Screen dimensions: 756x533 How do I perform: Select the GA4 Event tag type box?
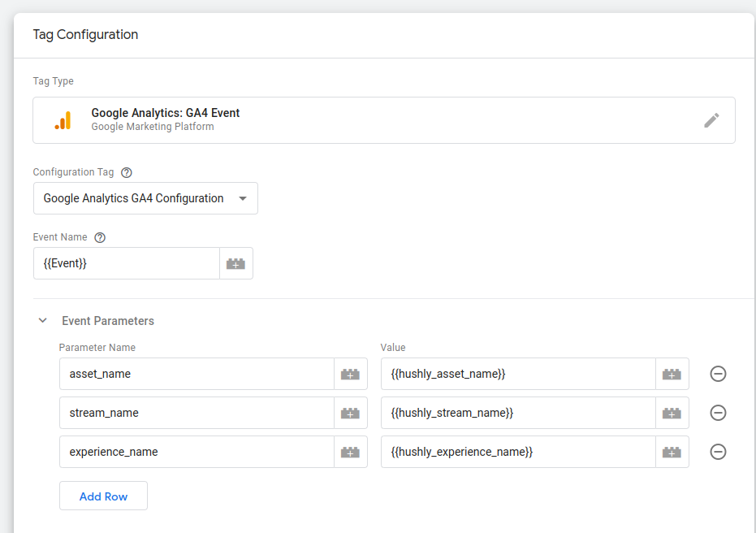point(384,120)
